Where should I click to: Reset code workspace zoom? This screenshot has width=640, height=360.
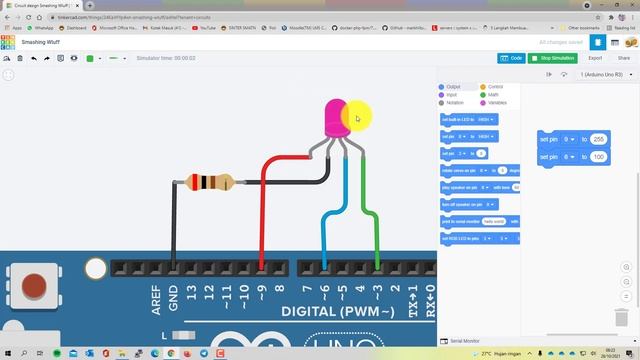[626, 297]
